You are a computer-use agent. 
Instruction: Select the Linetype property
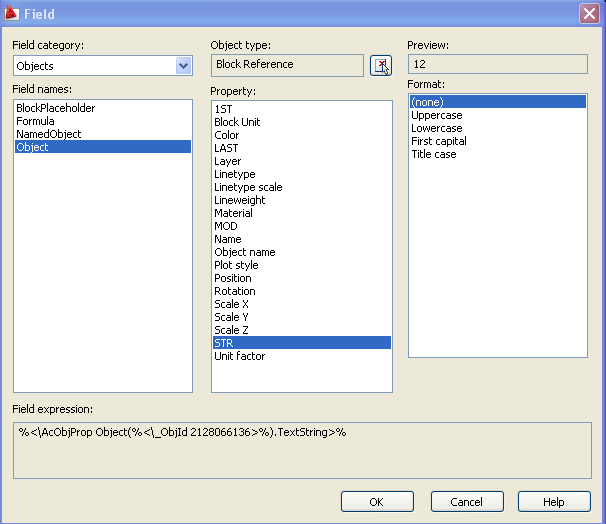(302, 174)
